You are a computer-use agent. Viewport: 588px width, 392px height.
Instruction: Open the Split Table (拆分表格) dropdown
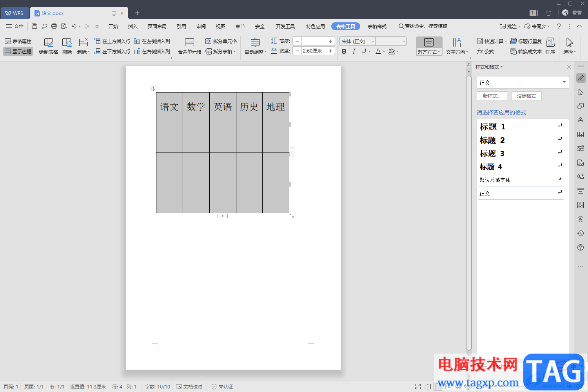[x=221, y=51]
